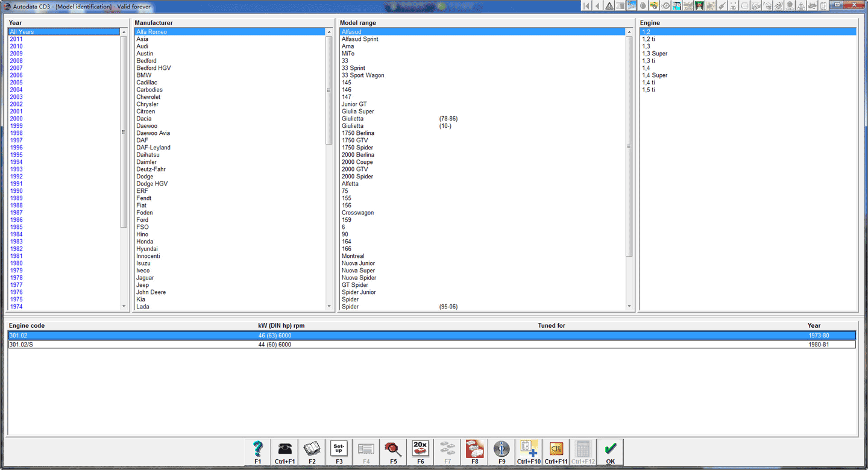
Task: Open Set-up with the F3 button
Action: [339, 452]
